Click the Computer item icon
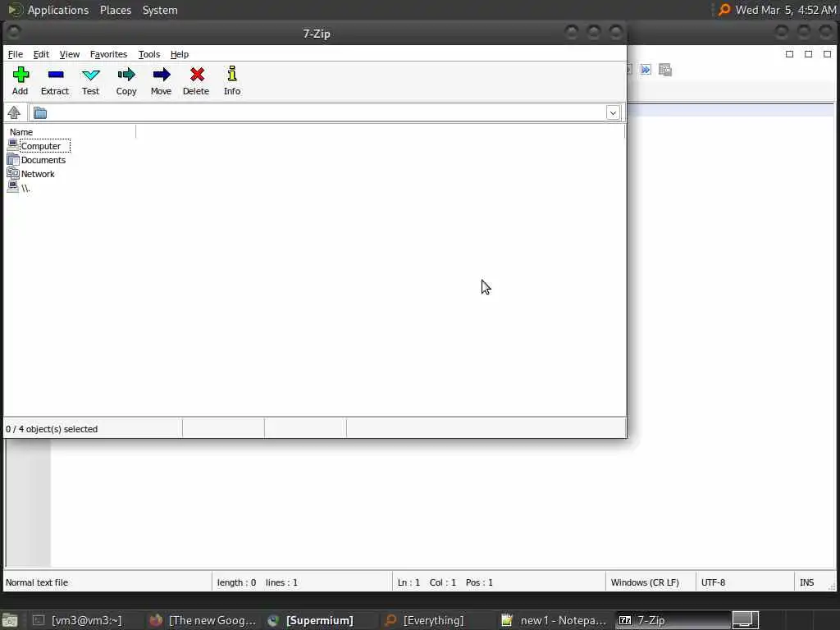 13,145
